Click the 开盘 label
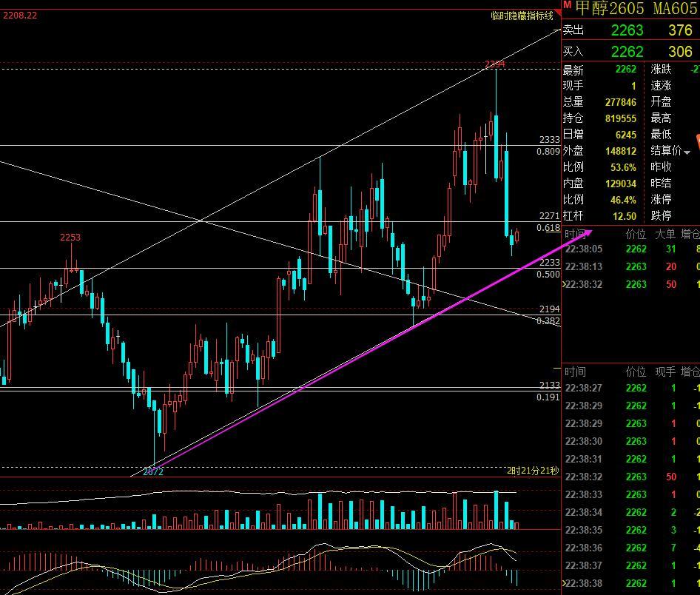 click(661, 102)
